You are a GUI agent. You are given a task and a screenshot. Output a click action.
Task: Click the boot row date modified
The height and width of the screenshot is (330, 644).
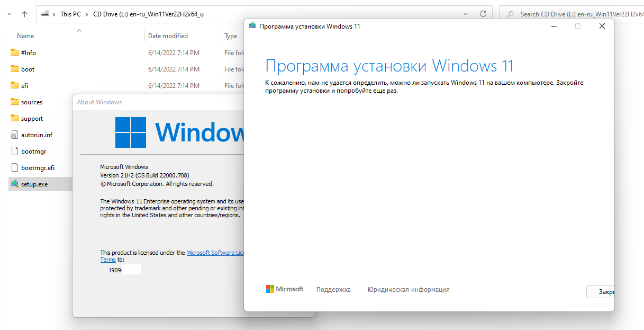(174, 69)
